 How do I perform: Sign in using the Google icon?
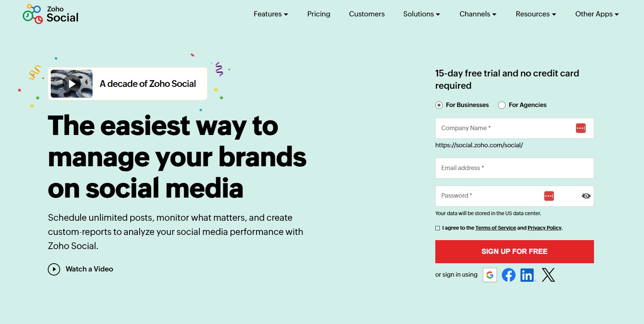tap(490, 275)
